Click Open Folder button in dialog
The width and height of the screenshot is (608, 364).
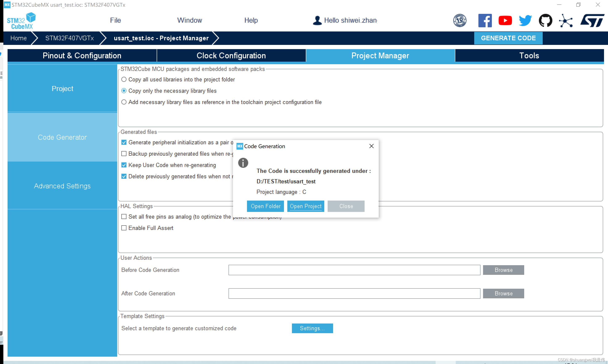[265, 206]
